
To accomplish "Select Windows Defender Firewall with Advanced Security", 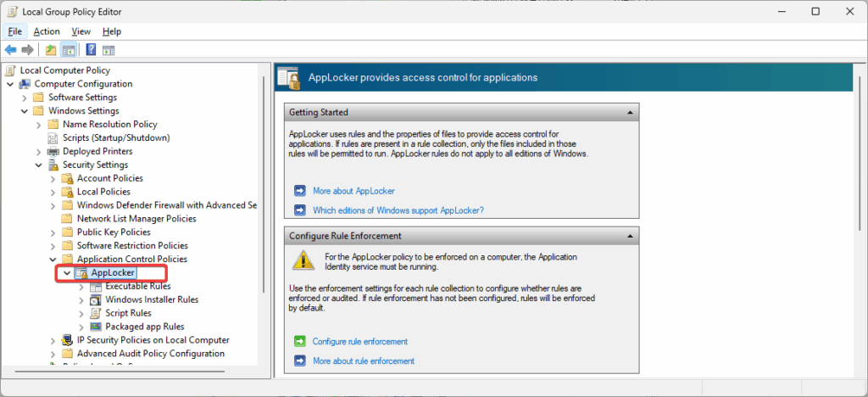I will tap(167, 205).
